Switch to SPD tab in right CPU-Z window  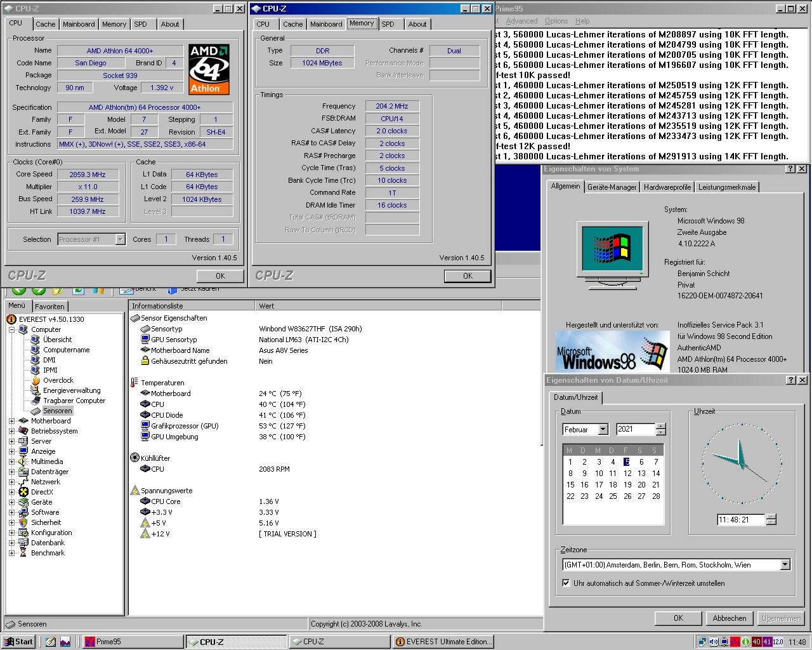pyautogui.click(x=388, y=24)
